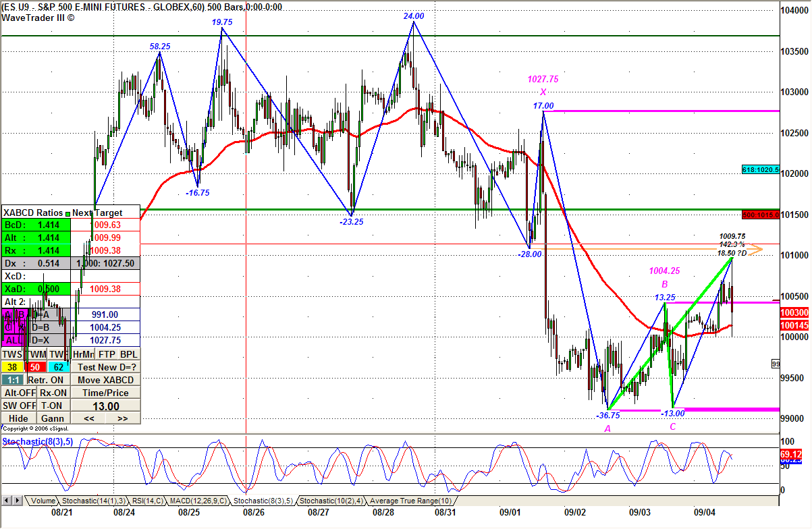
Task: Click the XaD 0.500 ratio cell
Action: (x=36, y=289)
